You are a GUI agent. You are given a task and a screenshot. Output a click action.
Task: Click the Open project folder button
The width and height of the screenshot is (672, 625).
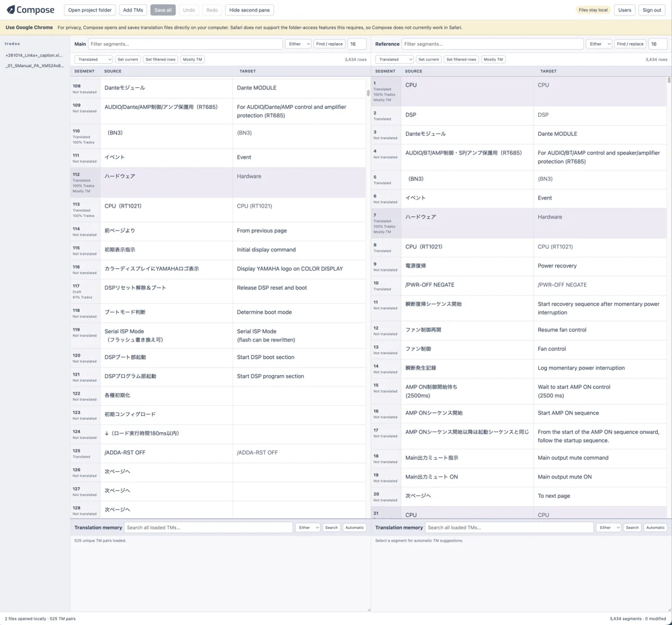(89, 10)
